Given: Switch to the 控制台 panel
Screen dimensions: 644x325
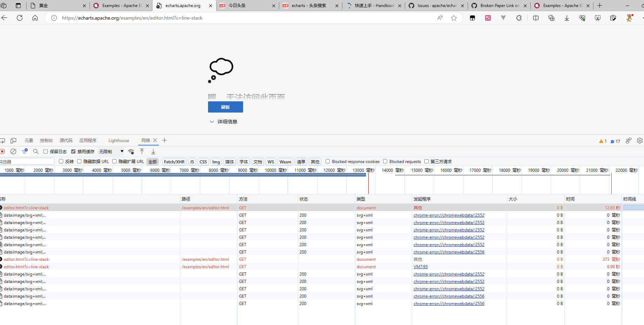Looking at the screenshot, I should (x=46, y=140).
